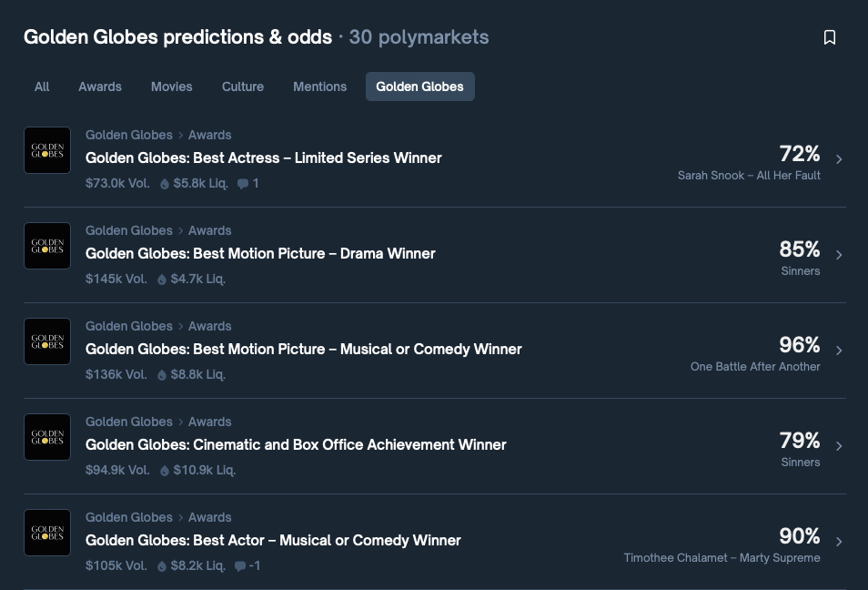Open Best Motion Picture – Drama Winner market
868x590 pixels.
(x=260, y=253)
